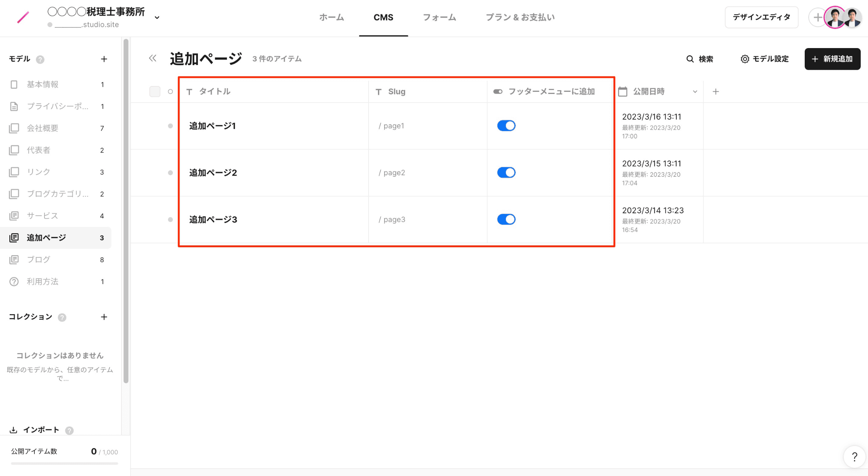Collapse the sidebar with the double-chevron icon
Screen dimensions: 868x476
point(153,59)
